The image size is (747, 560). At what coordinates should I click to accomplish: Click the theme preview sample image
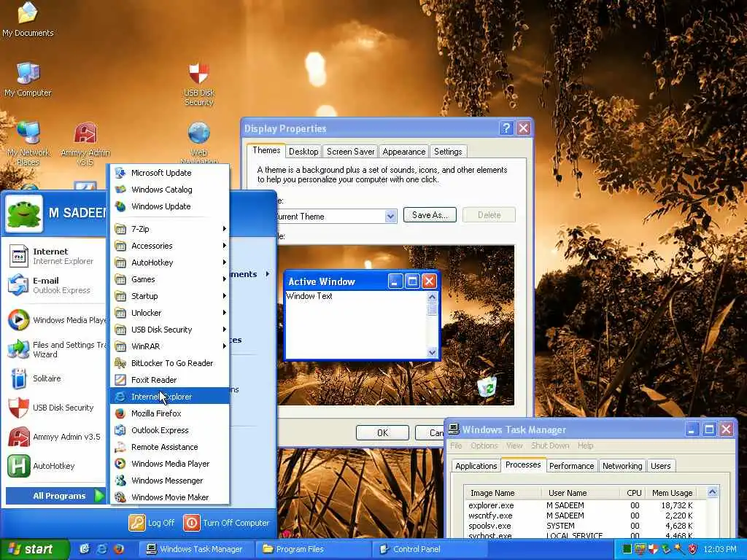[396, 325]
